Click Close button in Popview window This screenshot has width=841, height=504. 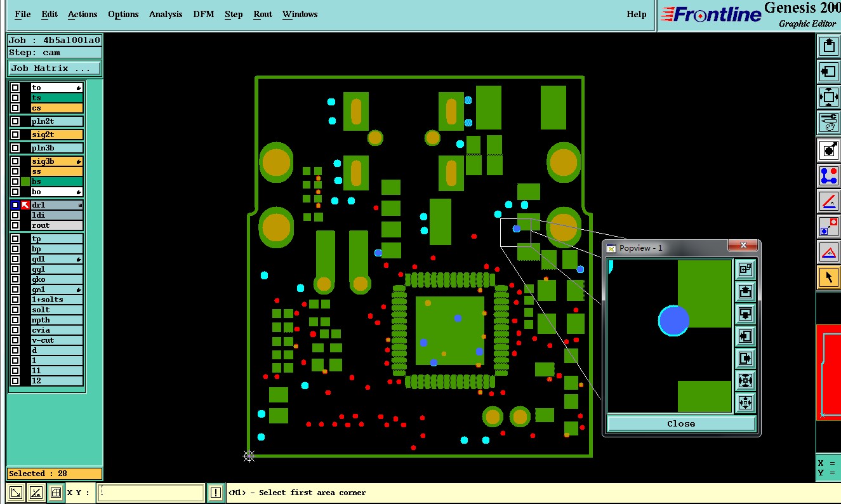[x=681, y=423]
